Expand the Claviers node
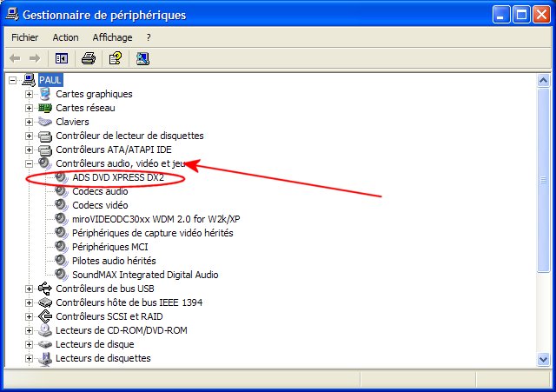 click(x=29, y=122)
